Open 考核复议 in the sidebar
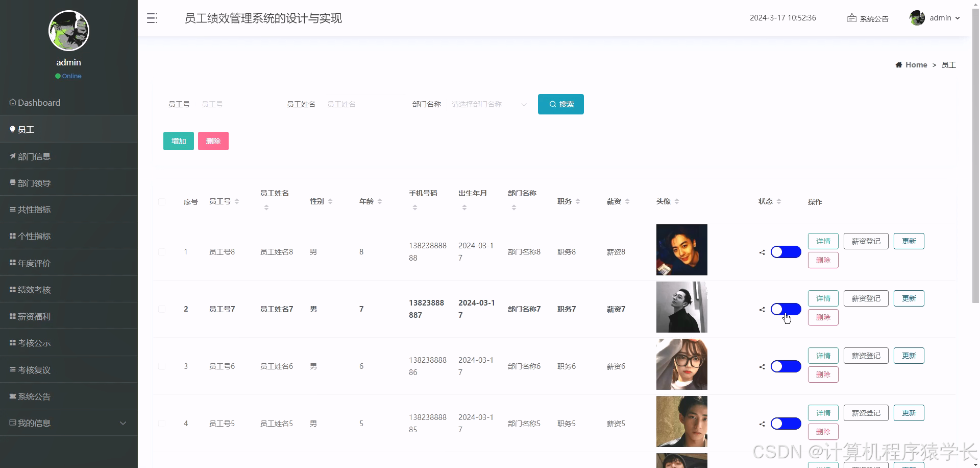The image size is (980, 468). click(x=69, y=370)
